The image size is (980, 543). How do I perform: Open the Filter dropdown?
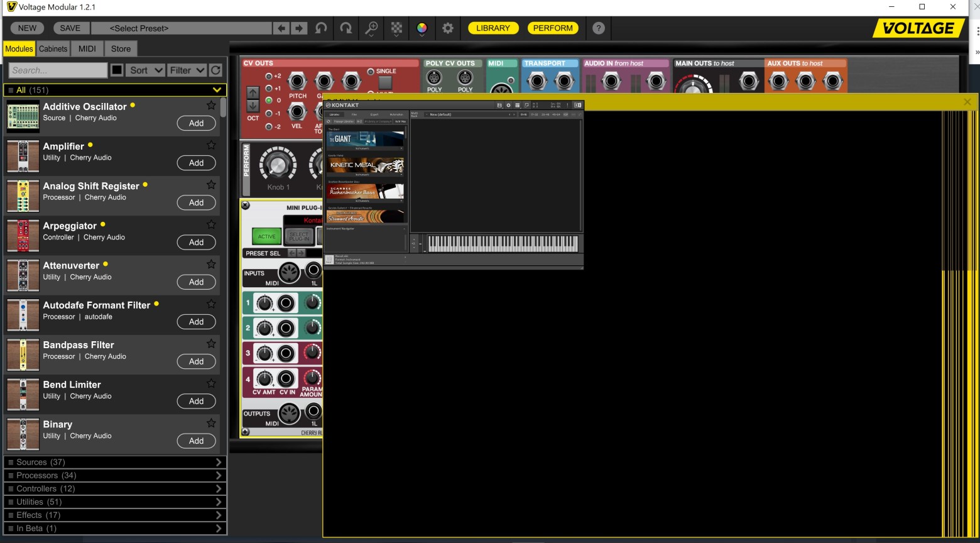click(x=187, y=70)
